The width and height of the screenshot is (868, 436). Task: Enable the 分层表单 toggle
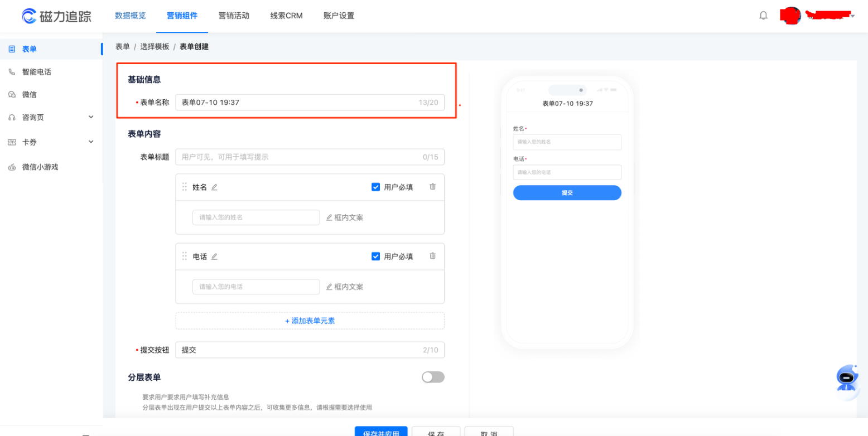click(433, 377)
